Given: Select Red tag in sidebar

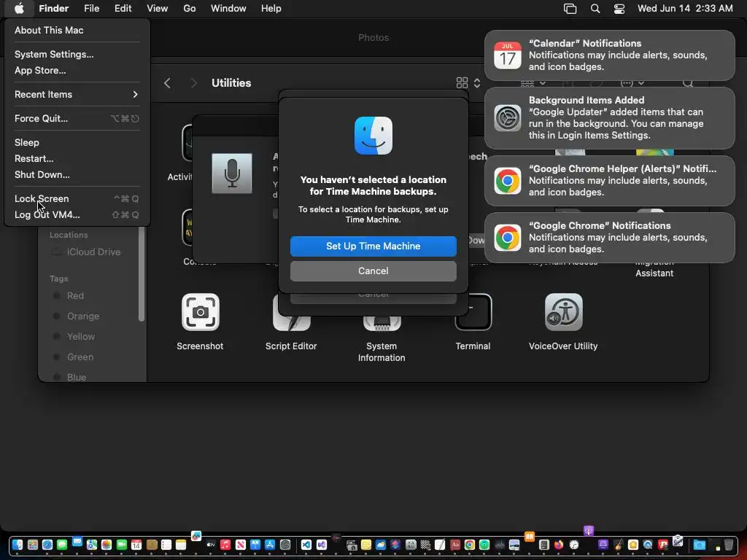Looking at the screenshot, I should tap(75, 296).
